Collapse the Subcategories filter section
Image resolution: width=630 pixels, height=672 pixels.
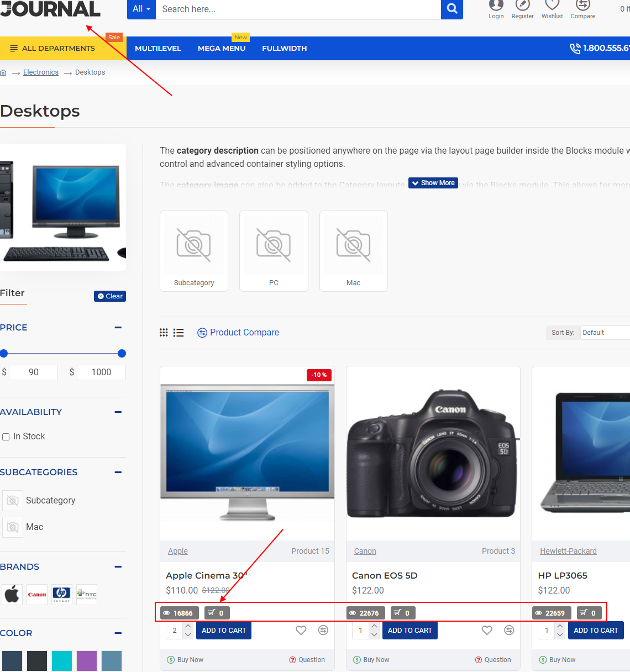pyautogui.click(x=118, y=472)
